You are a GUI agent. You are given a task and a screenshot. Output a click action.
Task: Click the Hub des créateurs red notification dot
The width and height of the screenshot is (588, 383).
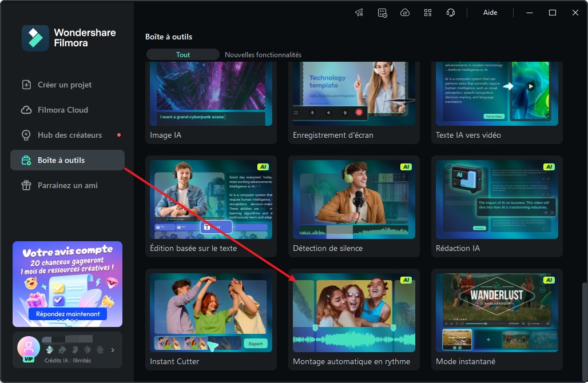click(119, 135)
